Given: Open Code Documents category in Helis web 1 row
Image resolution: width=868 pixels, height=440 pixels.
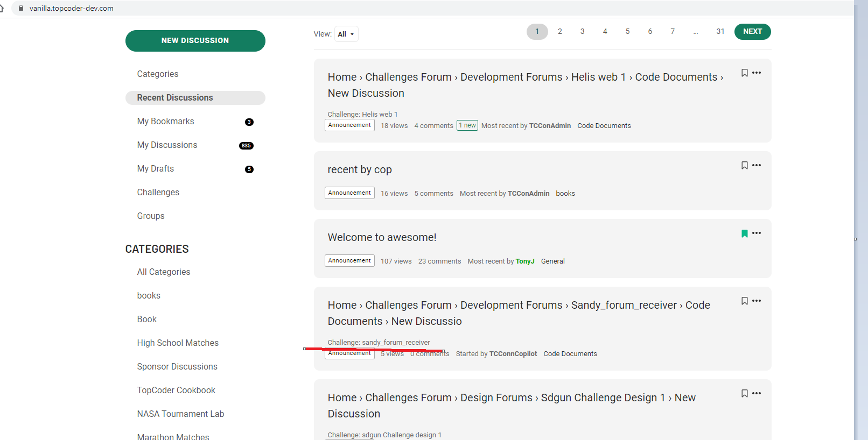Looking at the screenshot, I should (x=604, y=125).
